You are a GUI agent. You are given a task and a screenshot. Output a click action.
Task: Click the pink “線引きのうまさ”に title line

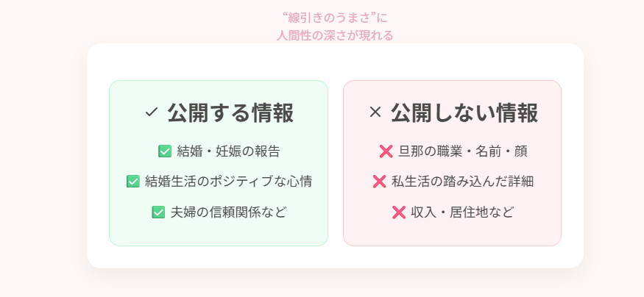tap(335, 17)
